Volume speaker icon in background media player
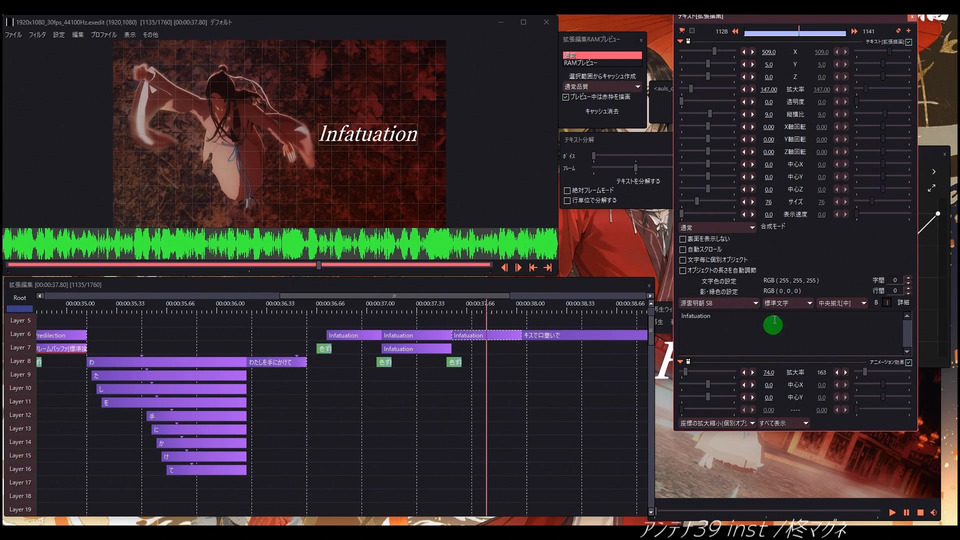Screen dimensions: 960x540 point(934,512)
